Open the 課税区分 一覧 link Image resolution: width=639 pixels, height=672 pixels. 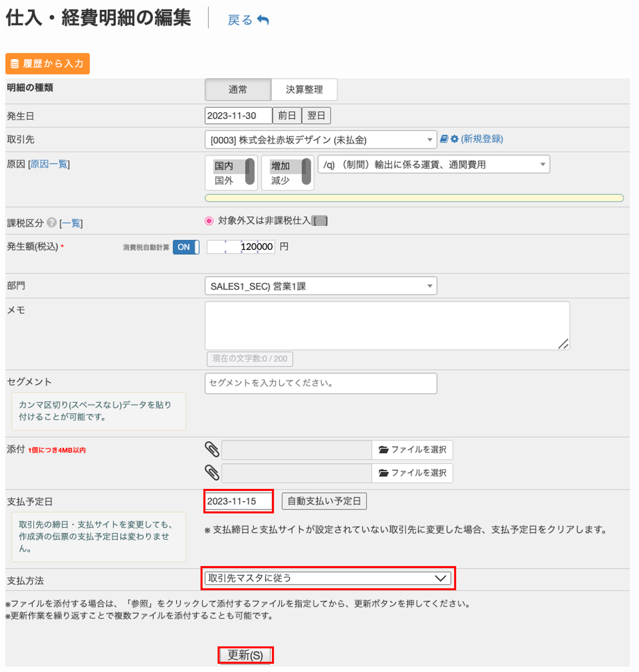[x=71, y=224]
